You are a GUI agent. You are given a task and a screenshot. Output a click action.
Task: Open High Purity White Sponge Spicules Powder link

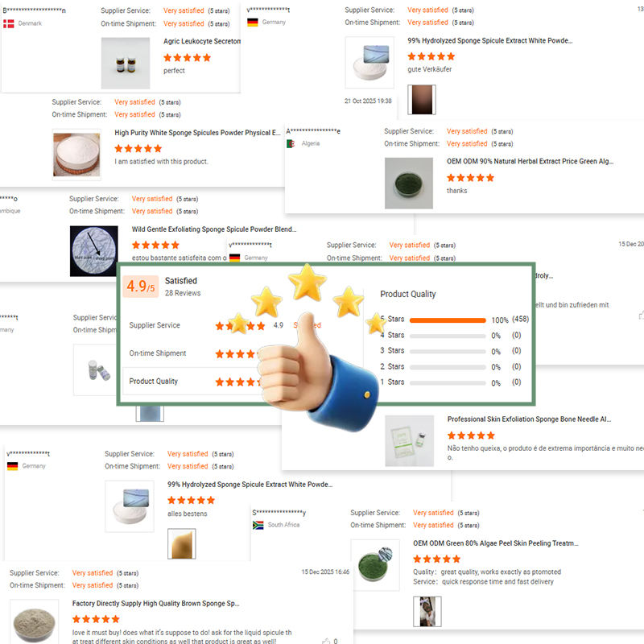point(197,133)
